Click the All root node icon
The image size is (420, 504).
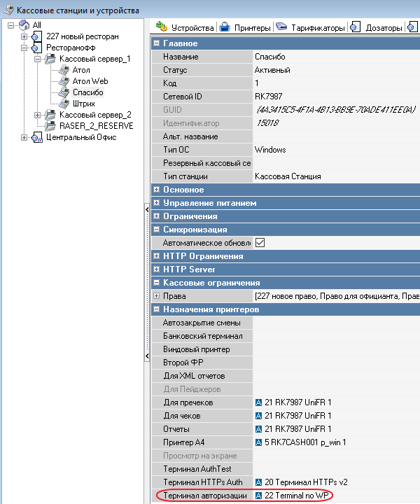click(x=24, y=25)
